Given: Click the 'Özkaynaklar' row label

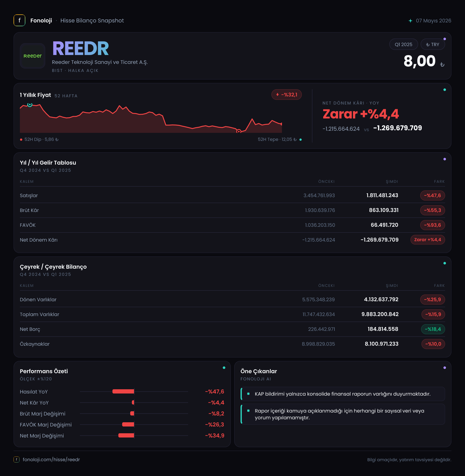Looking at the screenshot, I should pos(35,344).
